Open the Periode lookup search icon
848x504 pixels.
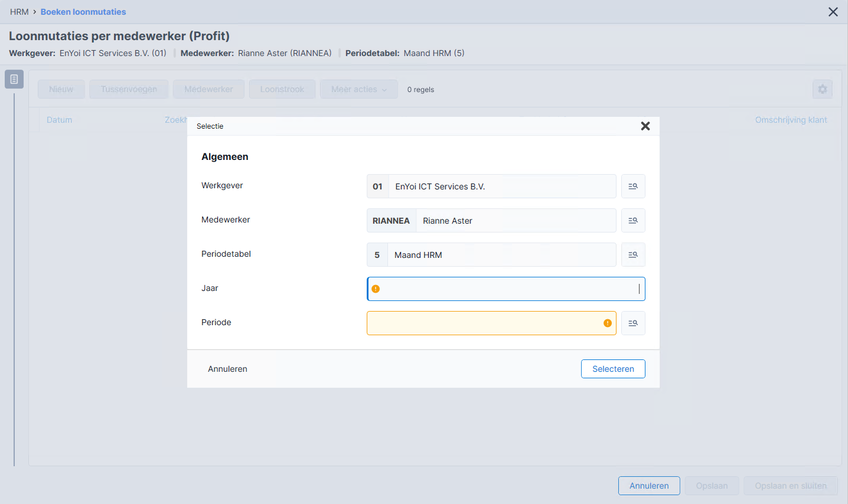tap(633, 323)
